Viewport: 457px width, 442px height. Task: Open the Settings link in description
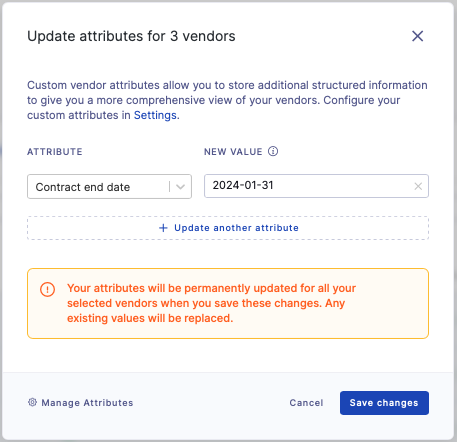click(x=155, y=115)
